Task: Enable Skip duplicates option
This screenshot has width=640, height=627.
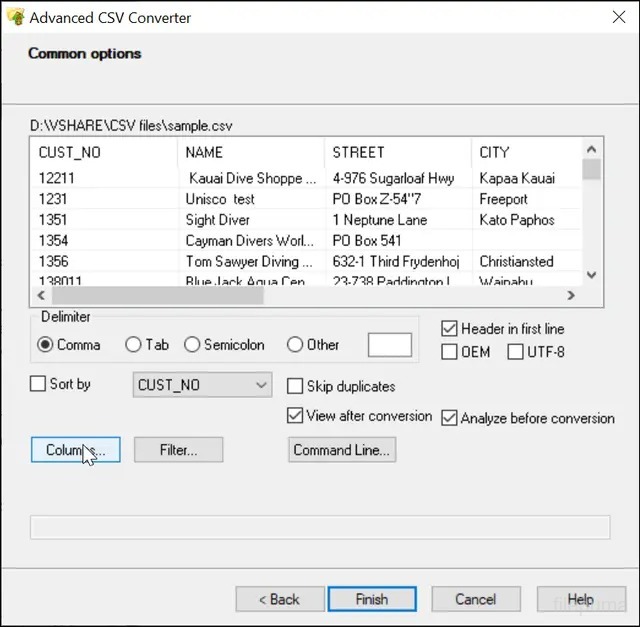Action: 295,386
